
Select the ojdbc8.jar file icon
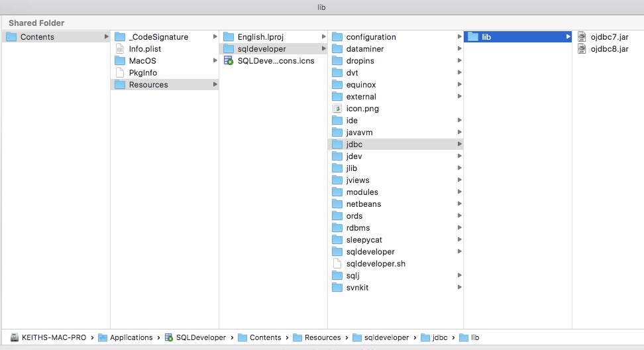[x=582, y=49]
